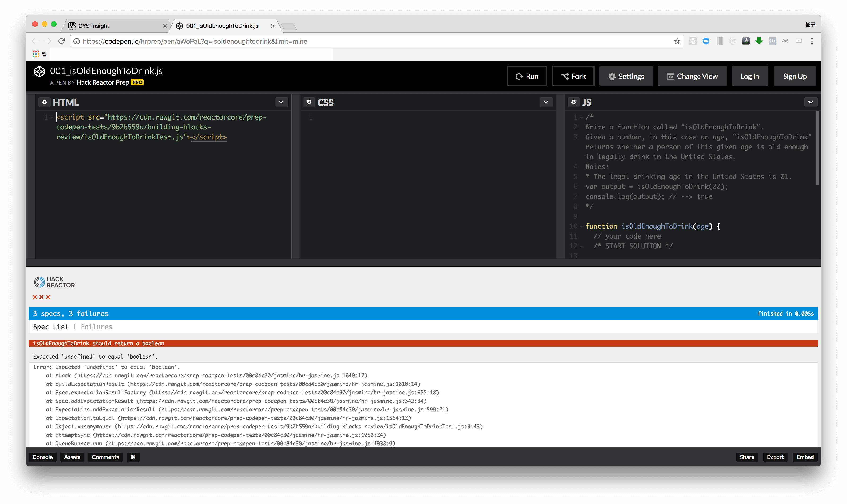Screen dimensions: 847x504
Task: Expand the JS panel dropdown arrow
Action: point(811,102)
